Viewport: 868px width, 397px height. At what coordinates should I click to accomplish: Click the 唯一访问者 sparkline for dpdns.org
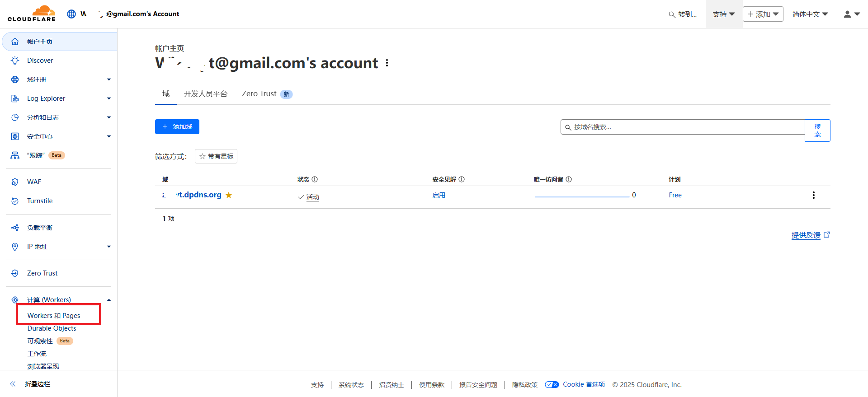[581, 196]
